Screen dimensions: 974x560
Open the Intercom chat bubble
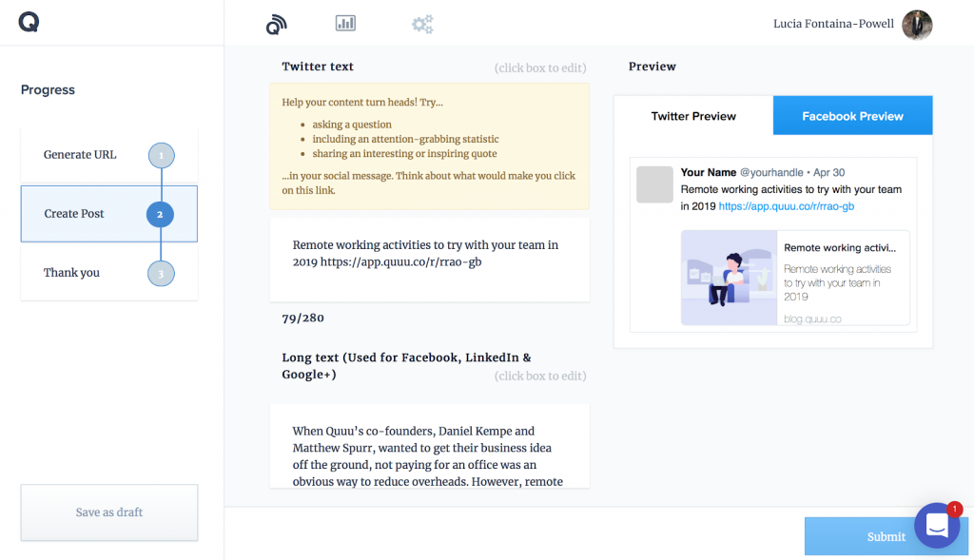click(938, 525)
